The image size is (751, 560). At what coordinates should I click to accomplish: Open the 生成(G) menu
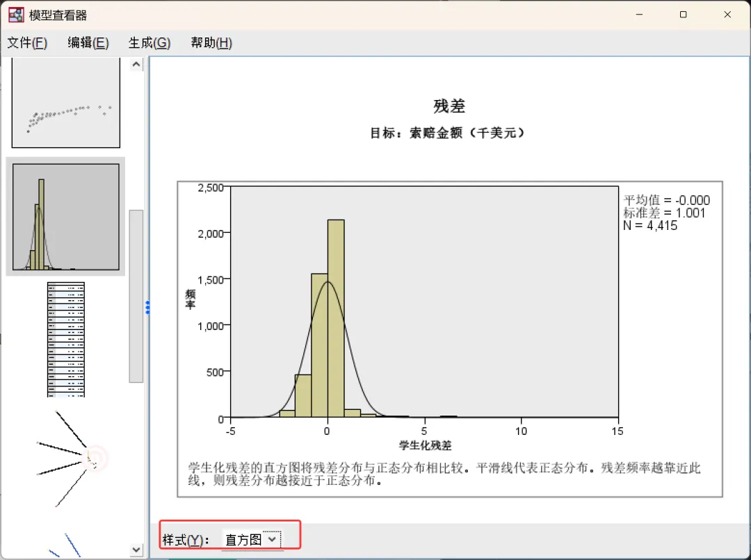150,43
